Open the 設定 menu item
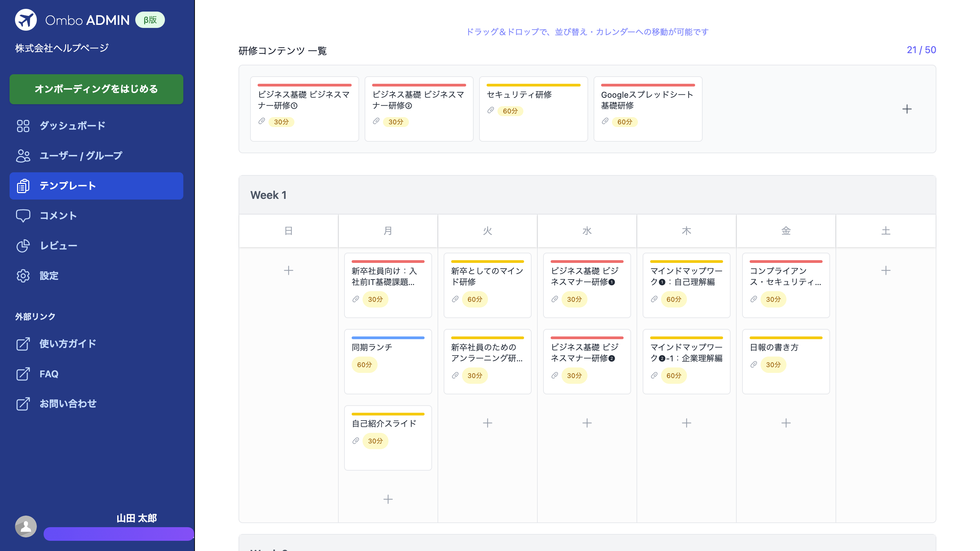The height and width of the screenshot is (551, 980). point(96,276)
